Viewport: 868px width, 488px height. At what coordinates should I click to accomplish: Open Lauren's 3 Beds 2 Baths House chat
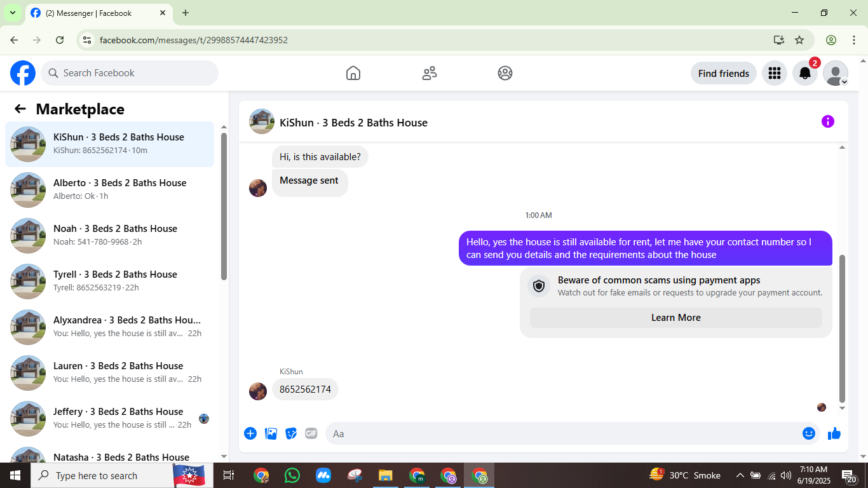pyautogui.click(x=109, y=372)
